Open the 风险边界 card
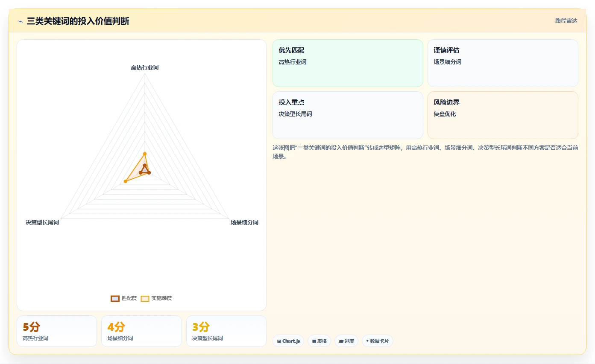 (x=503, y=115)
